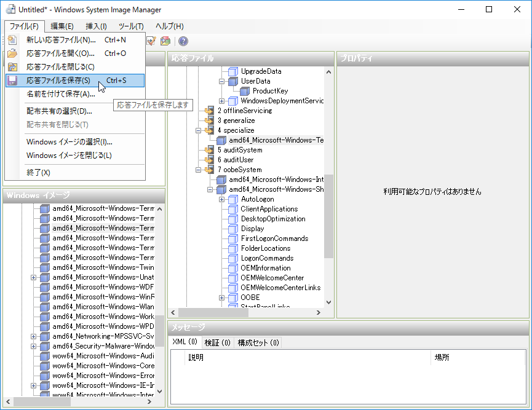Screen dimensions: 532x410
Task: Choose Windows イメージの選択(I)... entry
Action: pos(75,142)
